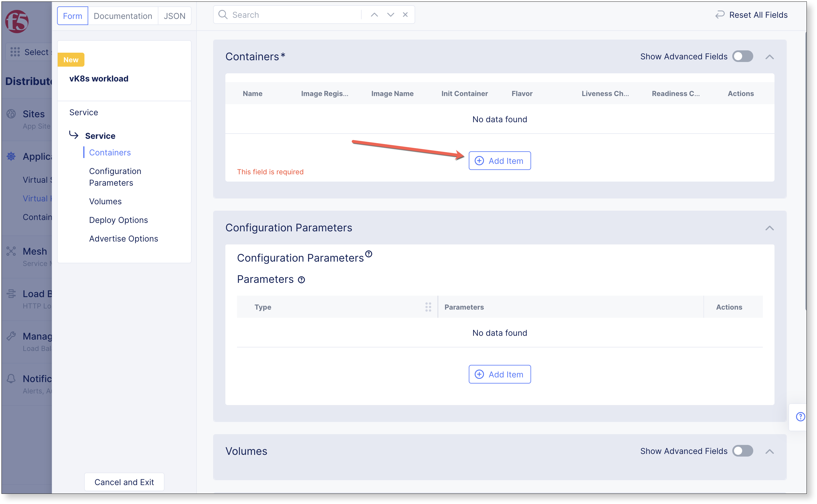Screen dimensions: 817x504
Task: Go to previous search result arrow
Action: (x=374, y=15)
